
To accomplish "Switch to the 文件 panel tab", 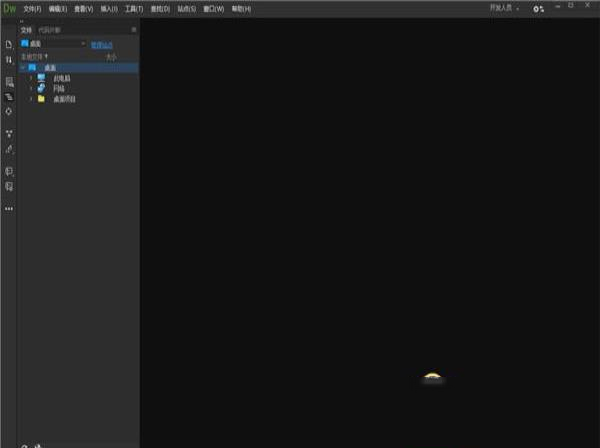I will pyautogui.click(x=26, y=30).
